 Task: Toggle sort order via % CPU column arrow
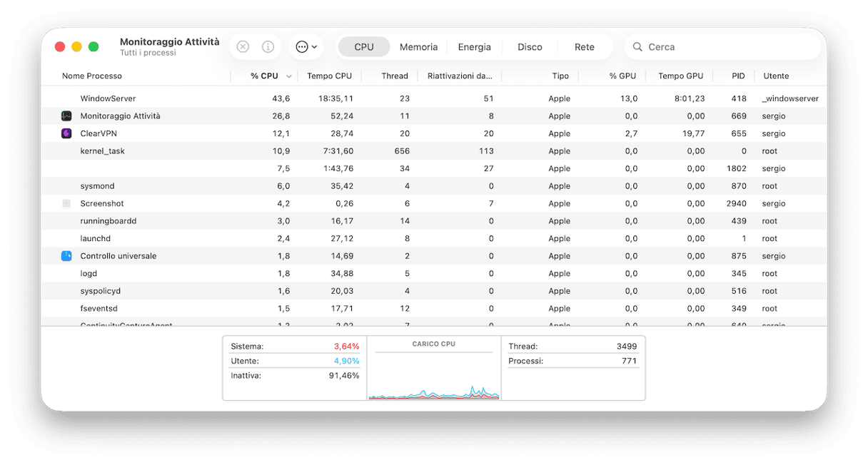[289, 76]
